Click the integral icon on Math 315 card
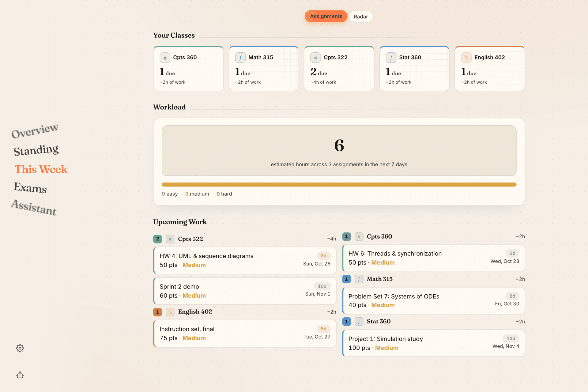Screen dimensions: 588x392 tap(240, 58)
